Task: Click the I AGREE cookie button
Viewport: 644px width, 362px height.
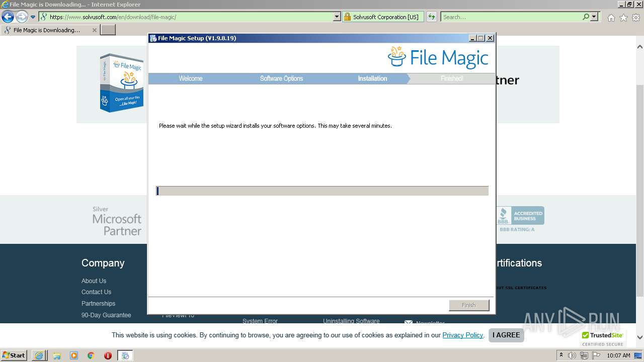Action: (x=506, y=335)
